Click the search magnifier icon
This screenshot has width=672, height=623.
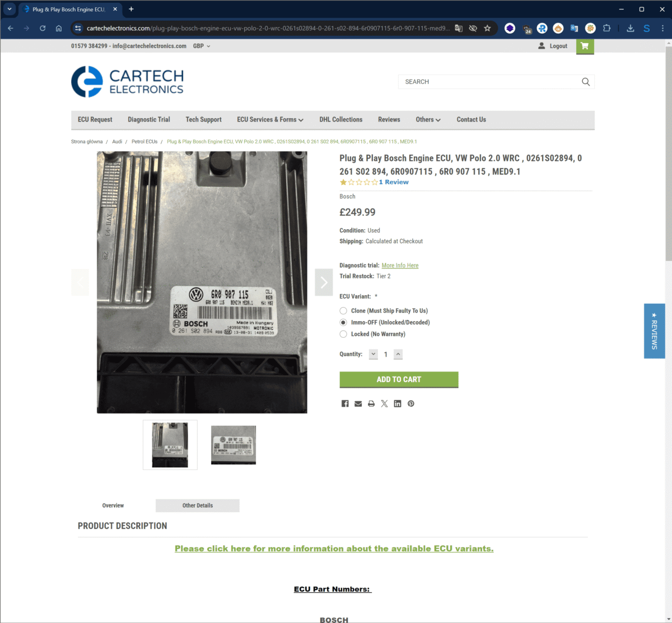[x=586, y=82]
